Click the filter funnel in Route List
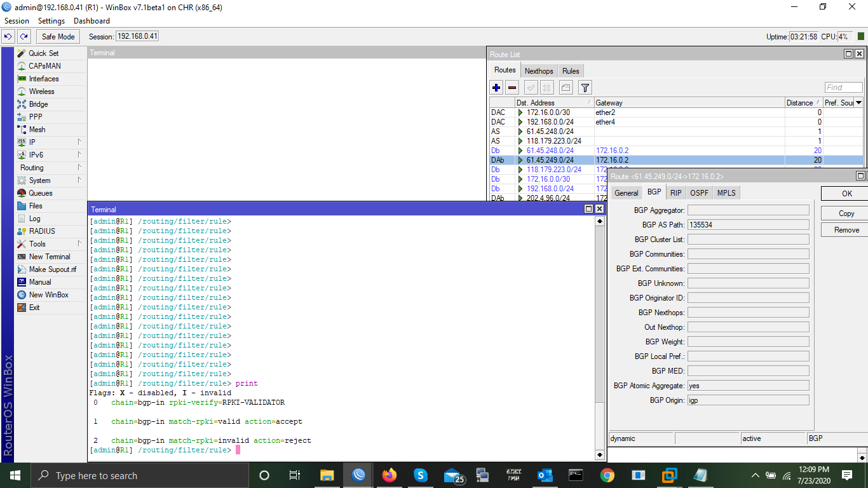This screenshot has height=488, width=868. 585,88
